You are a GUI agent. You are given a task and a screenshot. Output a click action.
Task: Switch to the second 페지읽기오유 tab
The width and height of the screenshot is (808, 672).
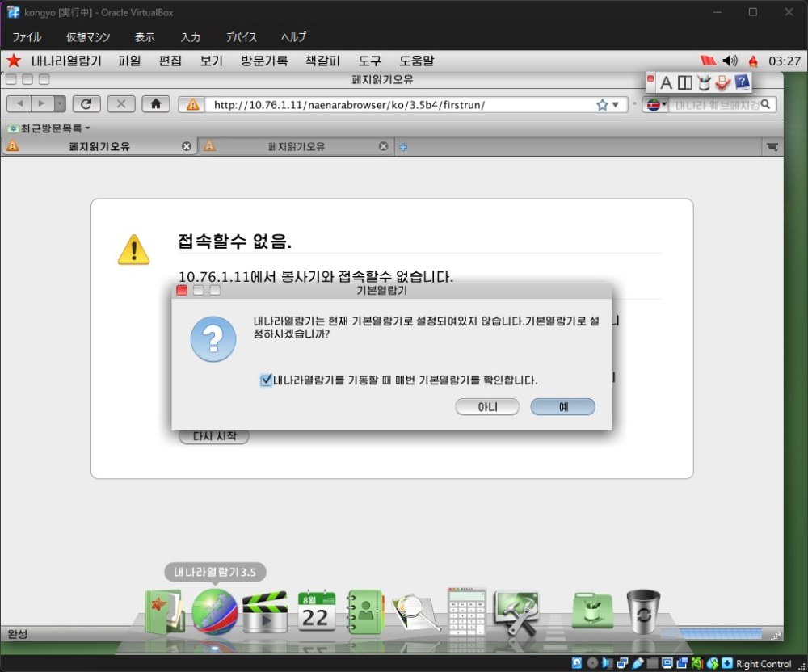pos(297,147)
